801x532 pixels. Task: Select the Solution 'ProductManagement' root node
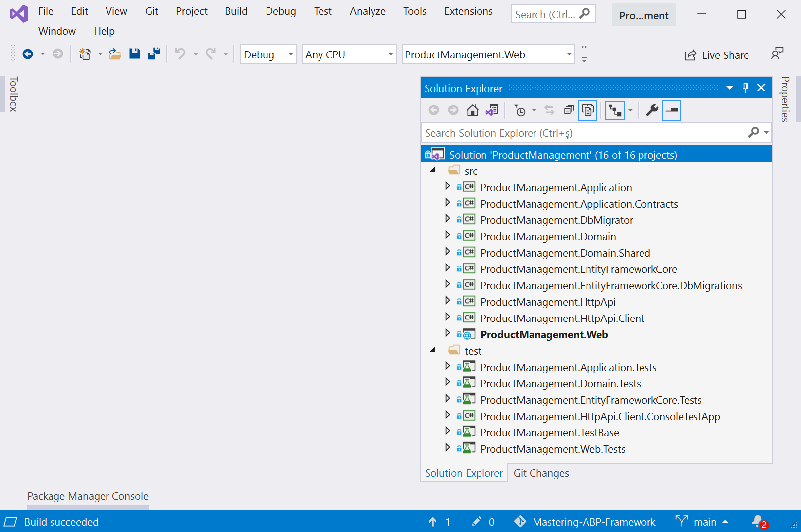click(596, 155)
